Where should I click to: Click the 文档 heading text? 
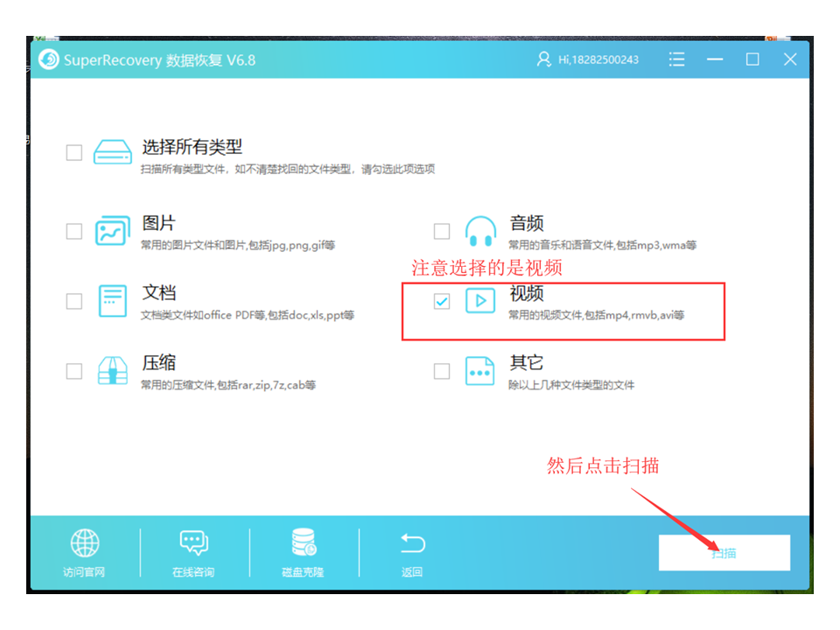pyautogui.click(x=158, y=292)
